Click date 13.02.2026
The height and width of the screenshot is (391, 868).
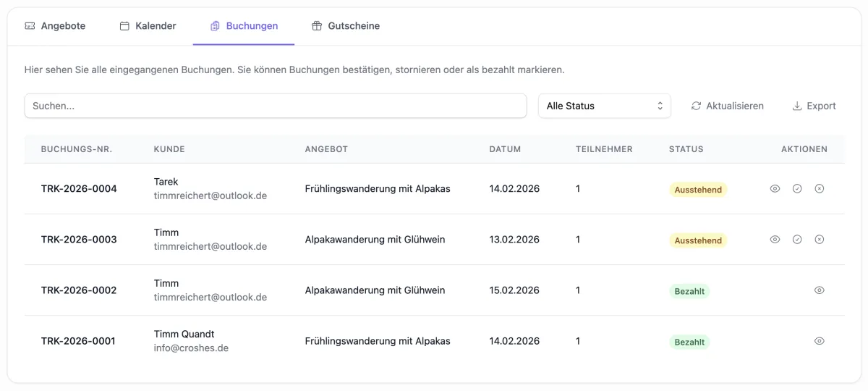point(514,240)
